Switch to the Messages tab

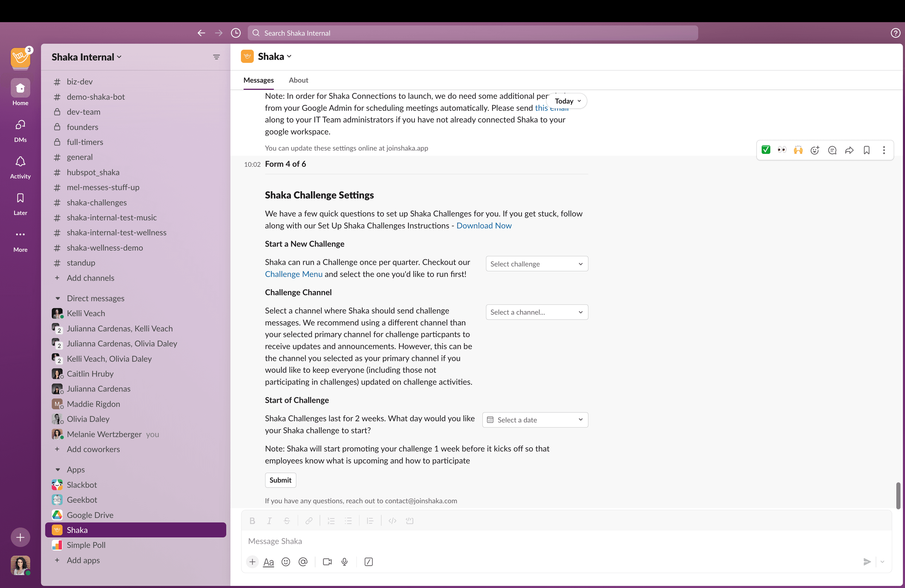(x=258, y=80)
